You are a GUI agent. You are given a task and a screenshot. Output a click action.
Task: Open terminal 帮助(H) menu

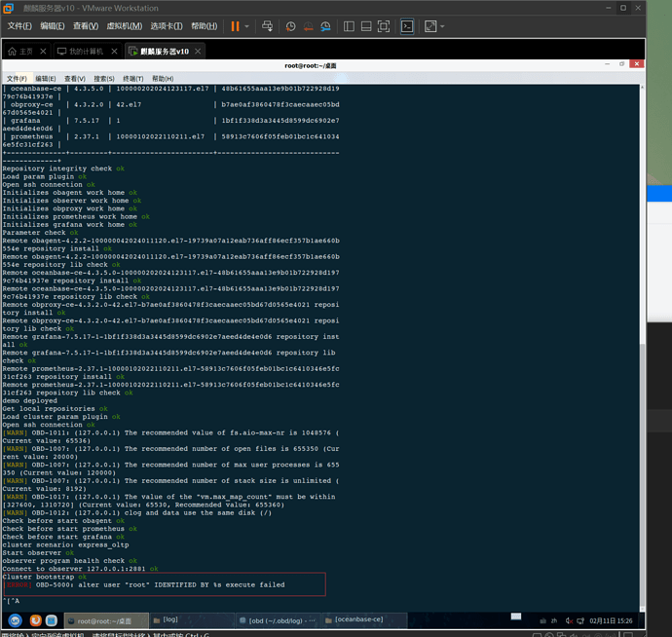(163, 79)
